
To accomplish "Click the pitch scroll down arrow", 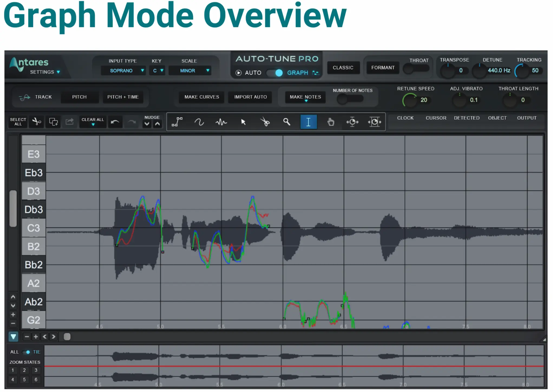I will pos(13,306).
